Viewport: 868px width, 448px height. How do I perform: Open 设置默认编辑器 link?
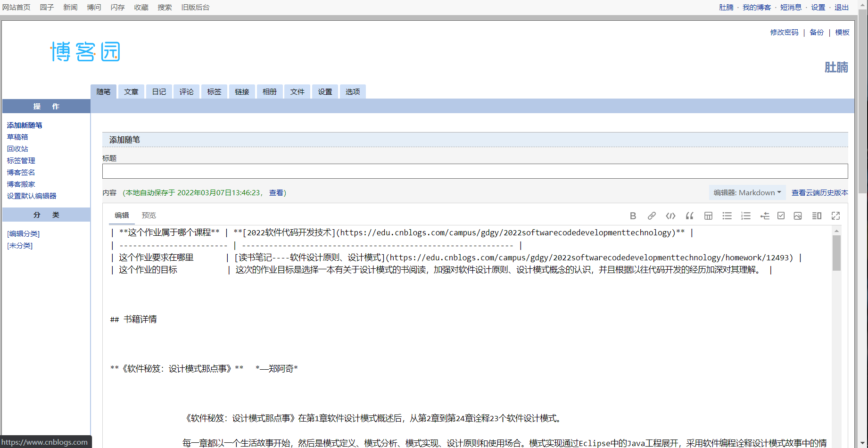(32, 196)
